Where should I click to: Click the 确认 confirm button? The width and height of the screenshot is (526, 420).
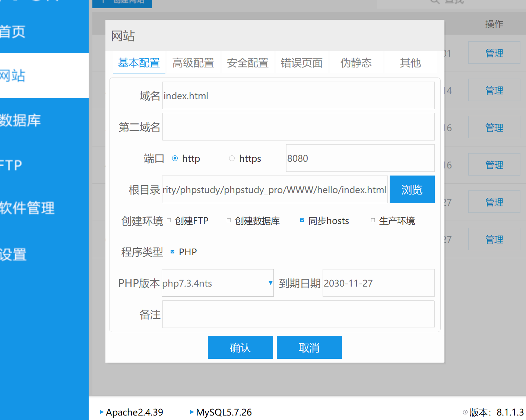point(240,347)
